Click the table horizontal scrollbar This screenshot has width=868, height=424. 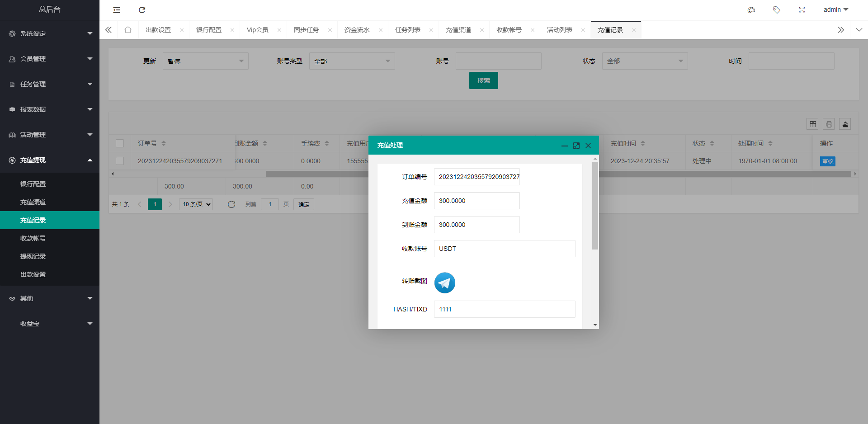click(558, 174)
